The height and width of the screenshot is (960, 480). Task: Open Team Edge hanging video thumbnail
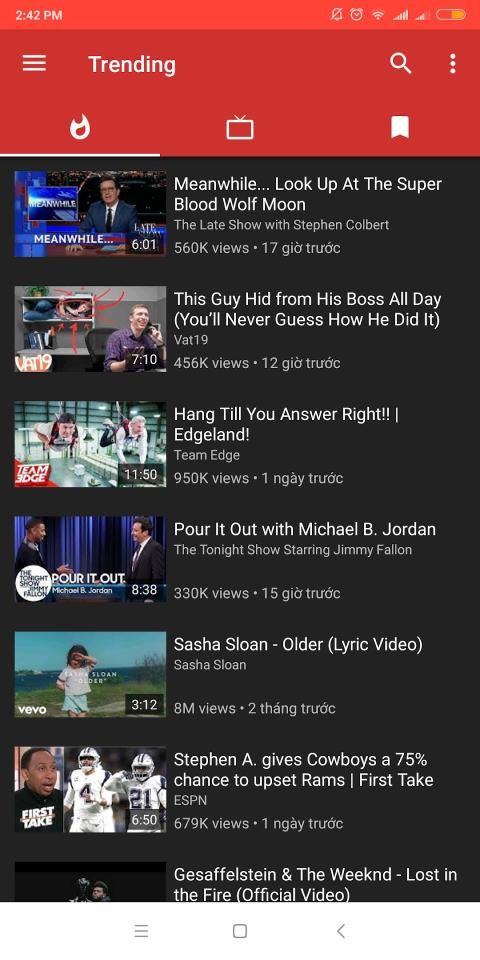point(90,444)
